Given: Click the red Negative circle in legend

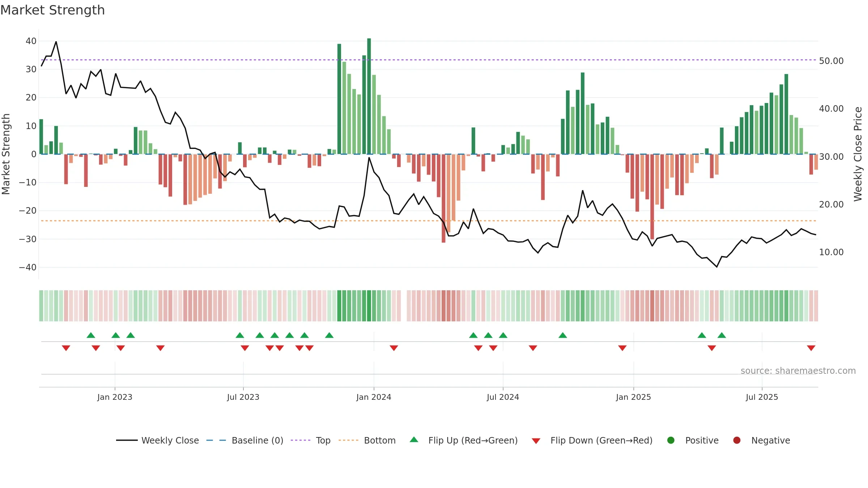Looking at the screenshot, I should coord(737,440).
